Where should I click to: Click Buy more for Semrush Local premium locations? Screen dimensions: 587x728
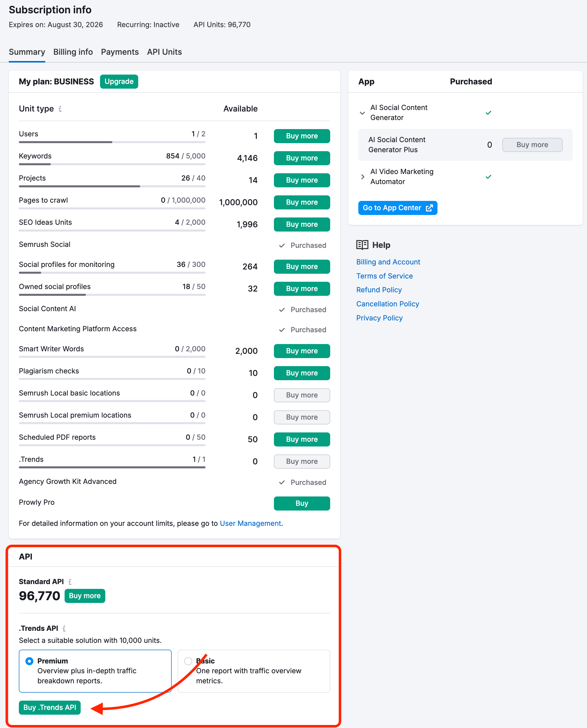[x=302, y=417]
